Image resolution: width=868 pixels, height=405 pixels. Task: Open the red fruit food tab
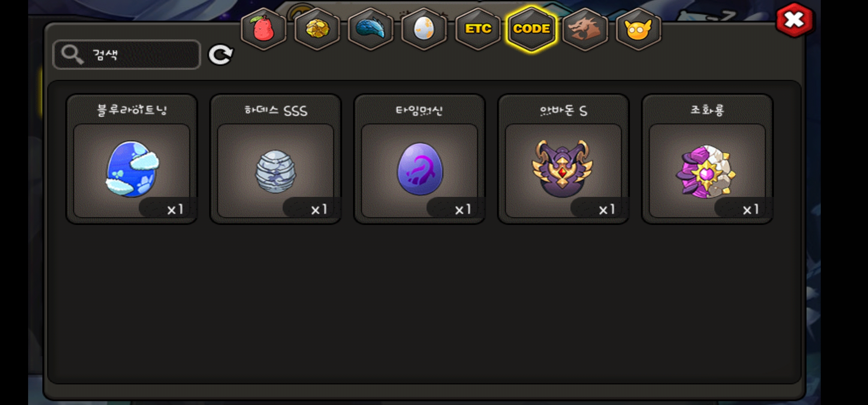click(x=264, y=29)
